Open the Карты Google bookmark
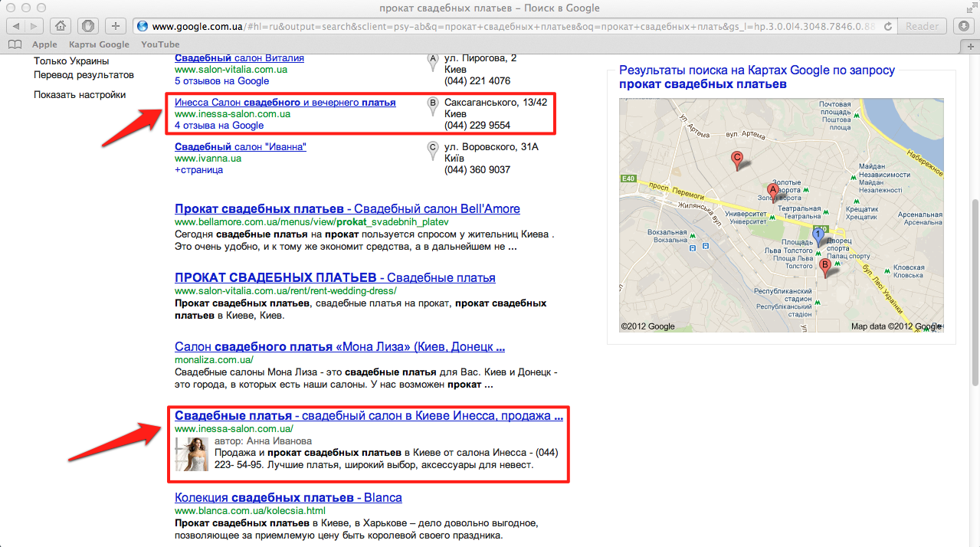The image size is (980, 547). coord(100,44)
